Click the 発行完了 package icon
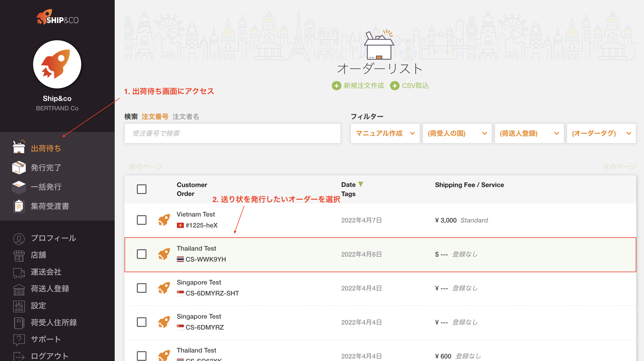 point(19,167)
